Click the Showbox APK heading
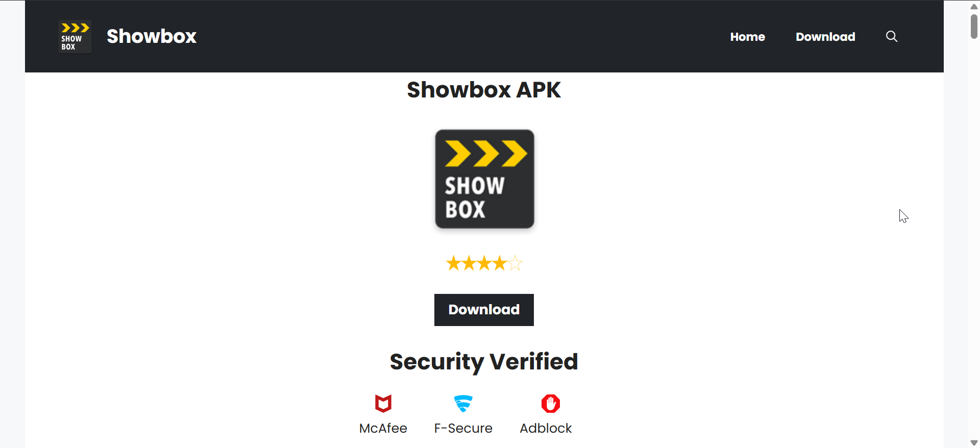Viewport: 980px width, 448px height. [484, 90]
